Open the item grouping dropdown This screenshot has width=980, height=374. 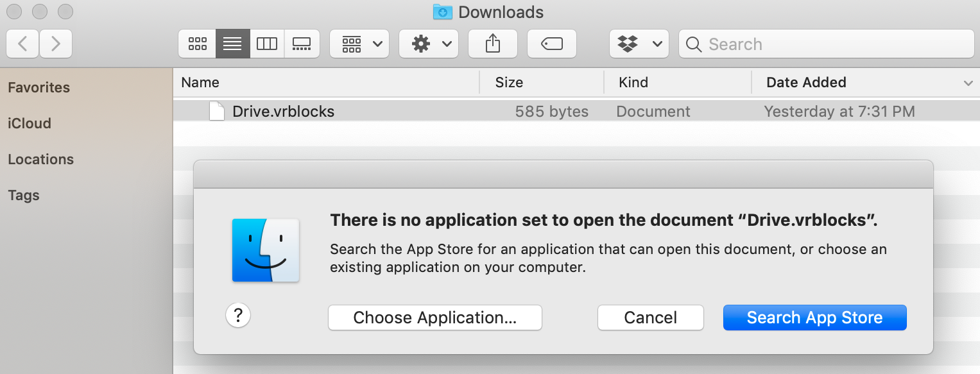point(359,44)
